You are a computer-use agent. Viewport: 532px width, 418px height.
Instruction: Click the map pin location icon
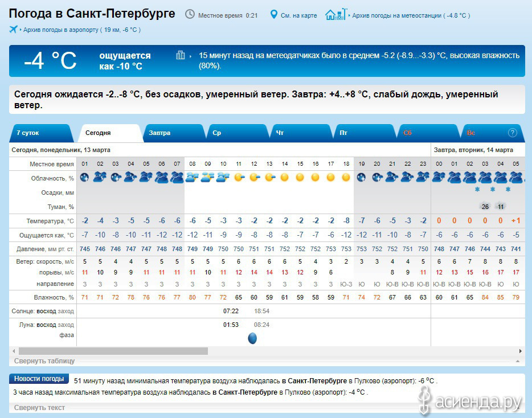point(273,15)
